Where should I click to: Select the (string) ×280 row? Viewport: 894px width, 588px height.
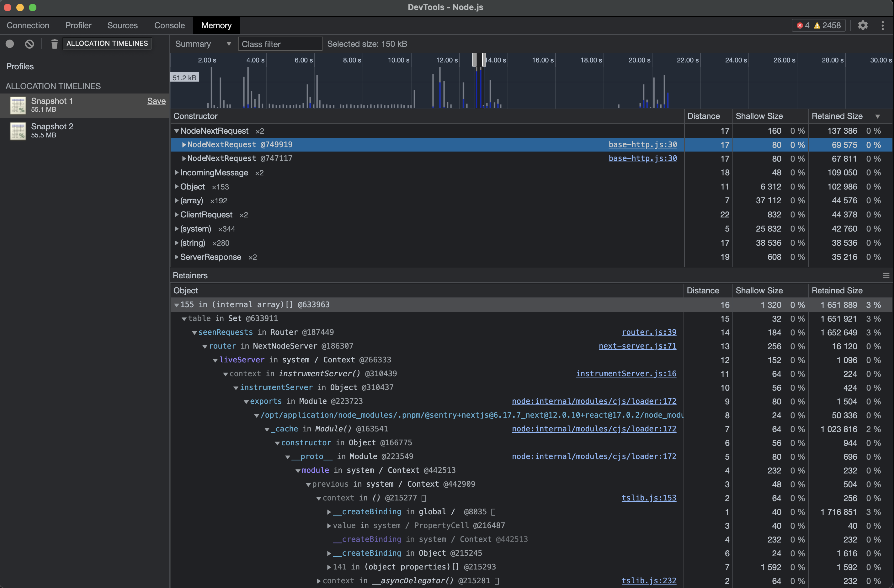pos(531,243)
